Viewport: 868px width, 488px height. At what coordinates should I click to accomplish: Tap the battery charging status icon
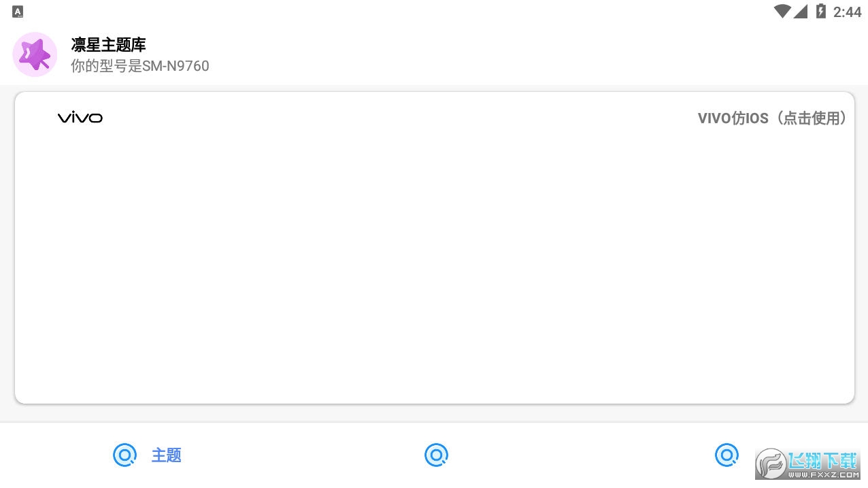pyautogui.click(x=821, y=11)
